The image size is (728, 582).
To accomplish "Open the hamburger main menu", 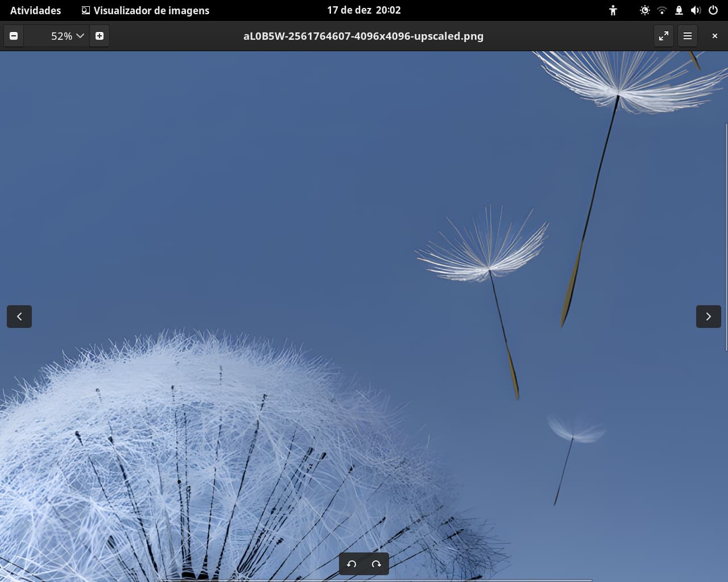I will tap(688, 36).
